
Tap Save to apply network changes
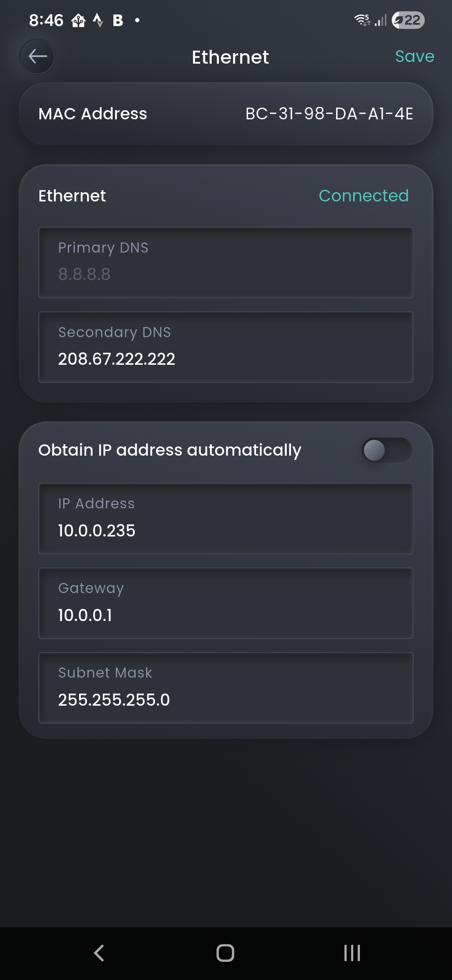pyautogui.click(x=414, y=57)
